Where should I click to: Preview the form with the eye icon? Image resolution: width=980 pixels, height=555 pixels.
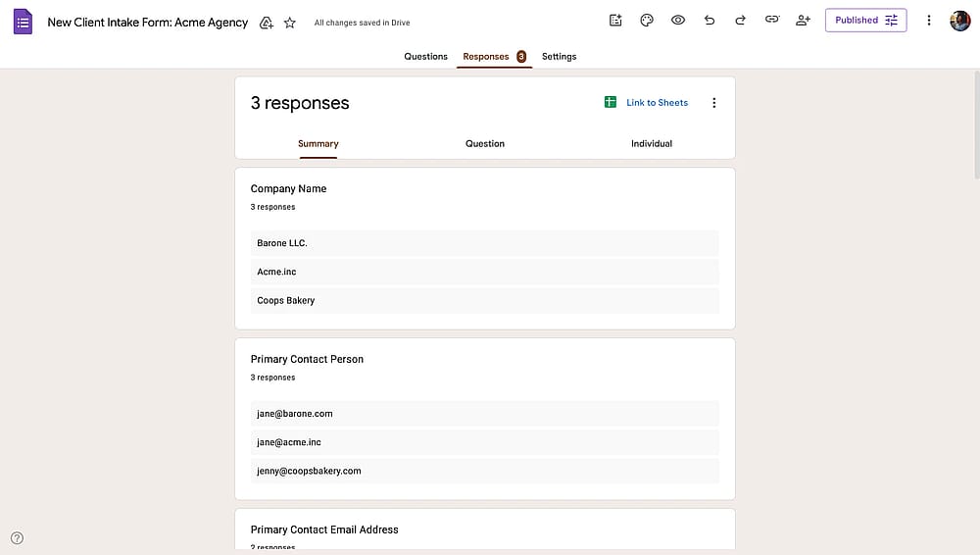(x=678, y=20)
